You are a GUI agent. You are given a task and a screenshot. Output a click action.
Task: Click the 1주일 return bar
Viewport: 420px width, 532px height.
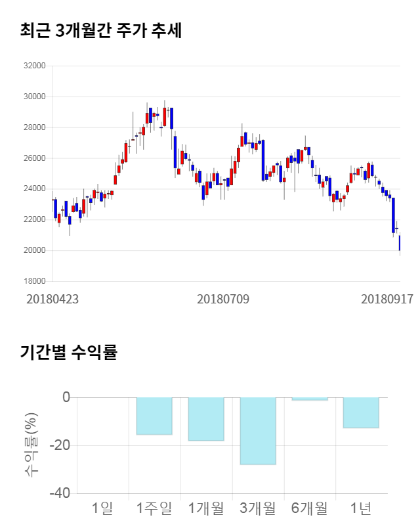coord(154,416)
